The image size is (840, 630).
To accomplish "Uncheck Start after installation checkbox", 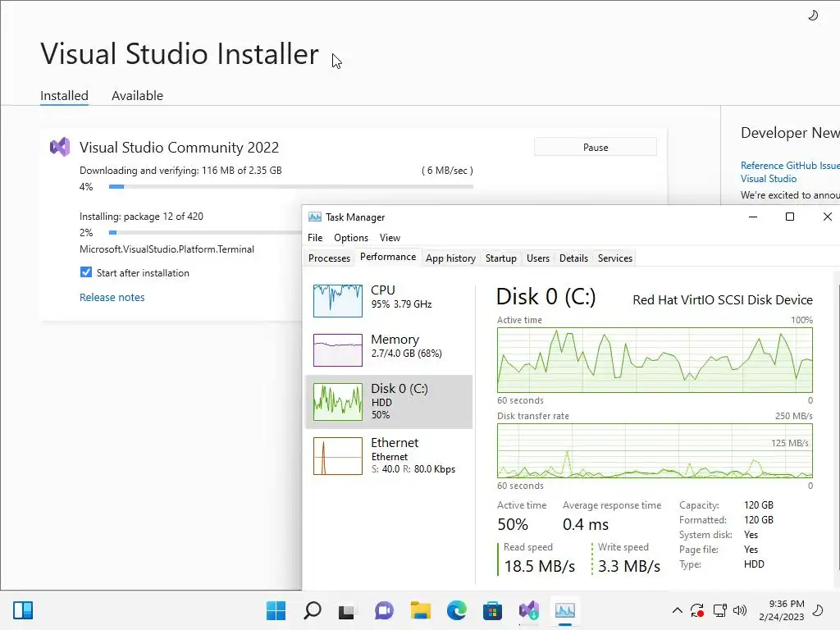I will (x=85, y=272).
